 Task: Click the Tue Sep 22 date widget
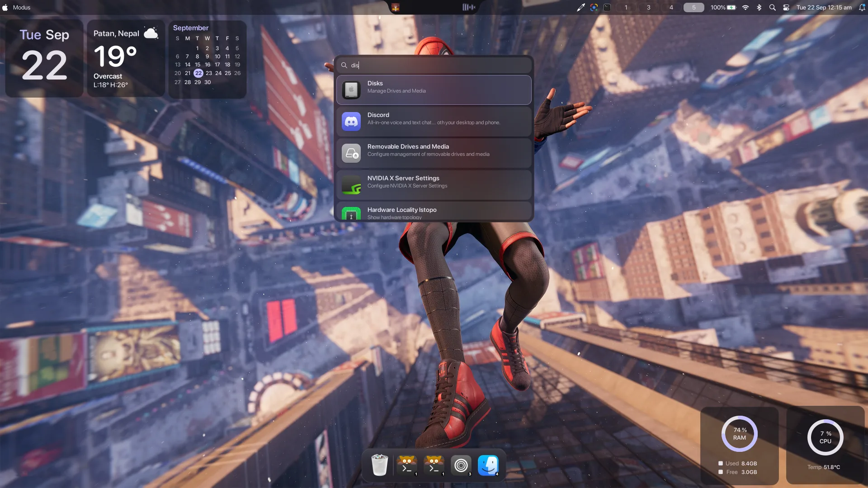[x=44, y=58]
